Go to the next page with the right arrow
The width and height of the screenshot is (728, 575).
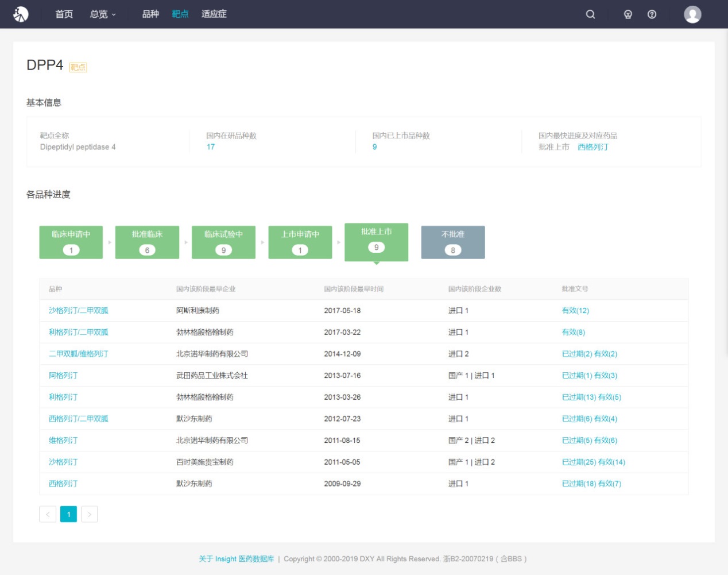coord(90,514)
